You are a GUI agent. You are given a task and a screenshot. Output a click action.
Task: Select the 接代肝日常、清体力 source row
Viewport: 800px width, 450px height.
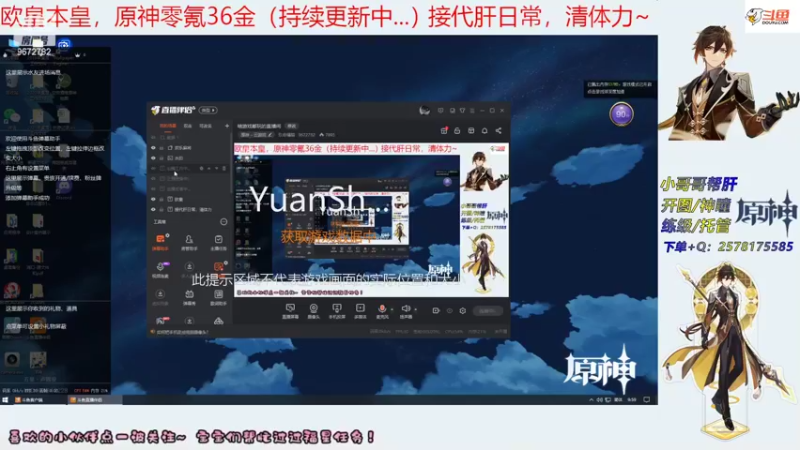189,209
